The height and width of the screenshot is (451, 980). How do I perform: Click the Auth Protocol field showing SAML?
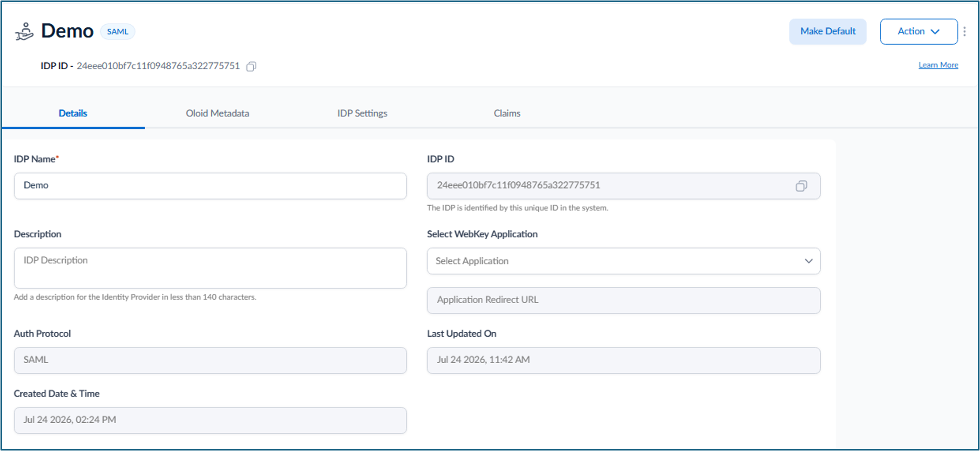pyautogui.click(x=210, y=360)
